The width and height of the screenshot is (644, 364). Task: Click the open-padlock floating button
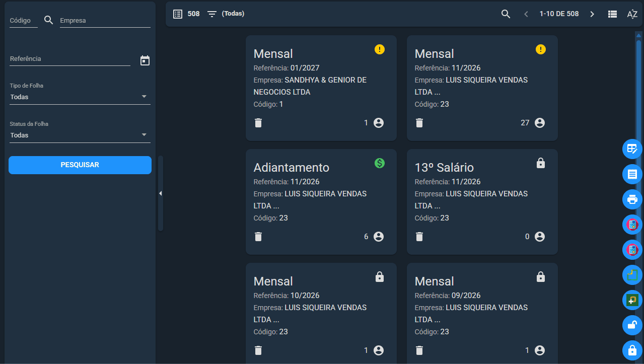[632, 325]
